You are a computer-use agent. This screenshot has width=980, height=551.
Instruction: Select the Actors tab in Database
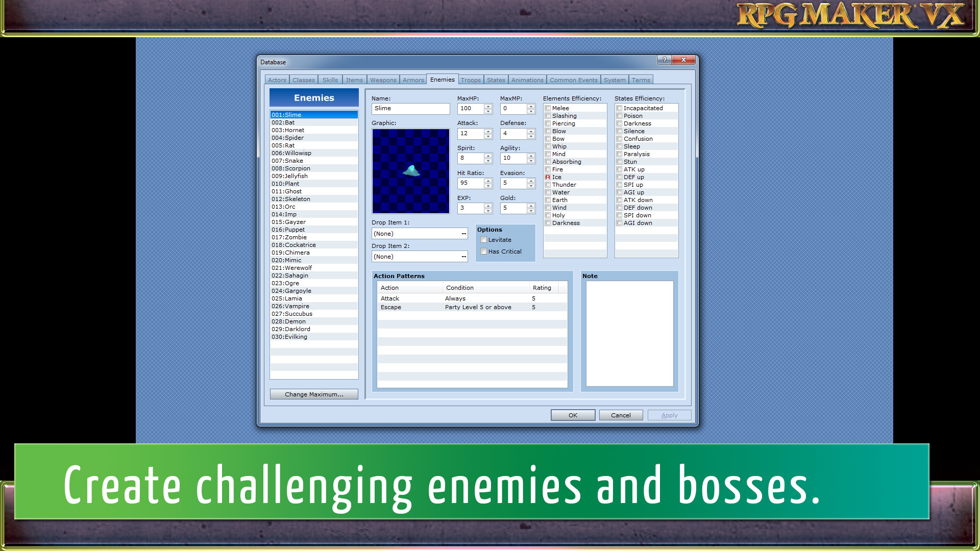click(276, 80)
